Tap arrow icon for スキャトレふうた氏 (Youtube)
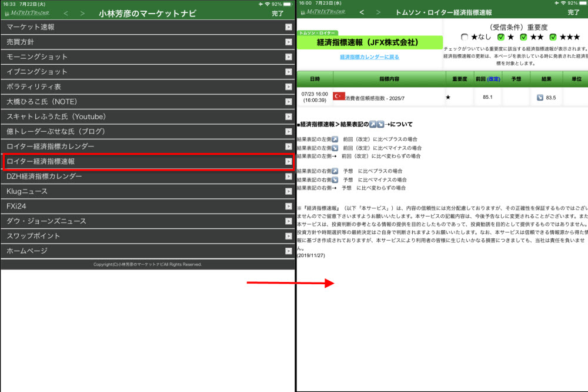The height and width of the screenshot is (392, 588). tap(288, 117)
